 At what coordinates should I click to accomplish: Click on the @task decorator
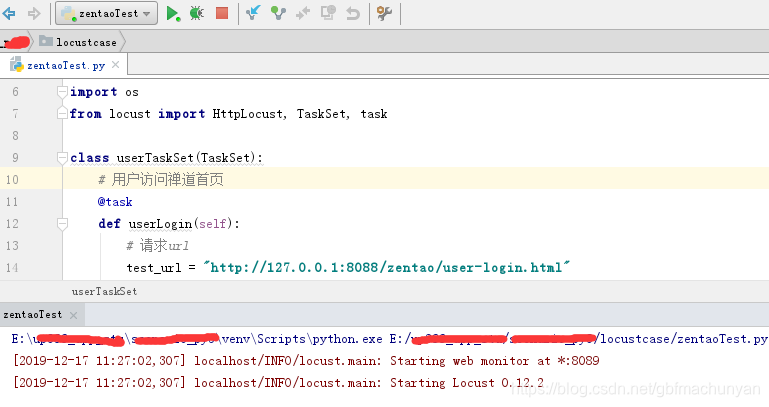115,202
